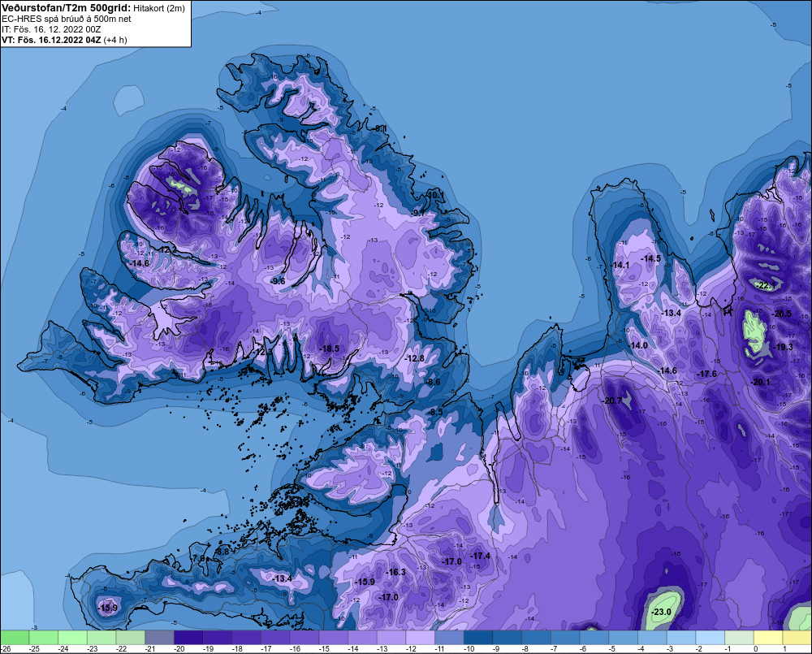Click the lavender legend swatch labeled -12

point(421,637)
